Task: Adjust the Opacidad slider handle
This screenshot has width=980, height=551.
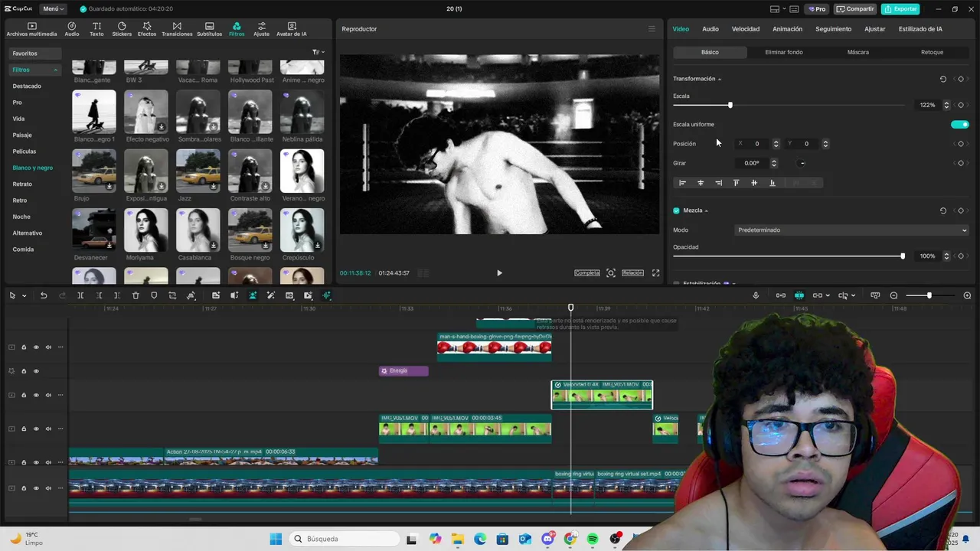Action: coord(903,256)
